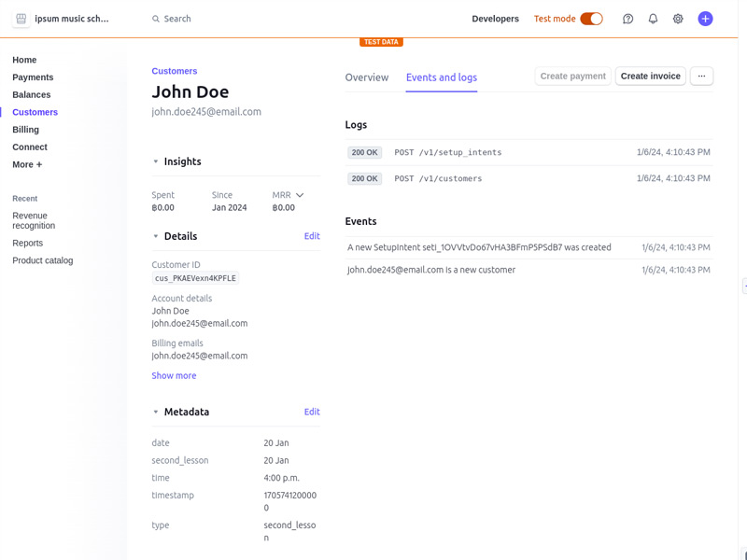Click the purple plus create icon
The image size is (747, 560).
(x=705, y=19)
